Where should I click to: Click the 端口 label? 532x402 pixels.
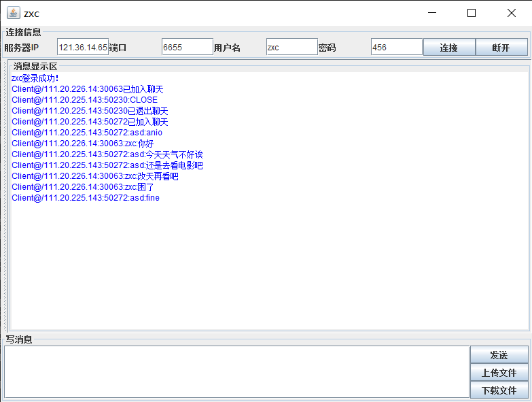point(118,48)
